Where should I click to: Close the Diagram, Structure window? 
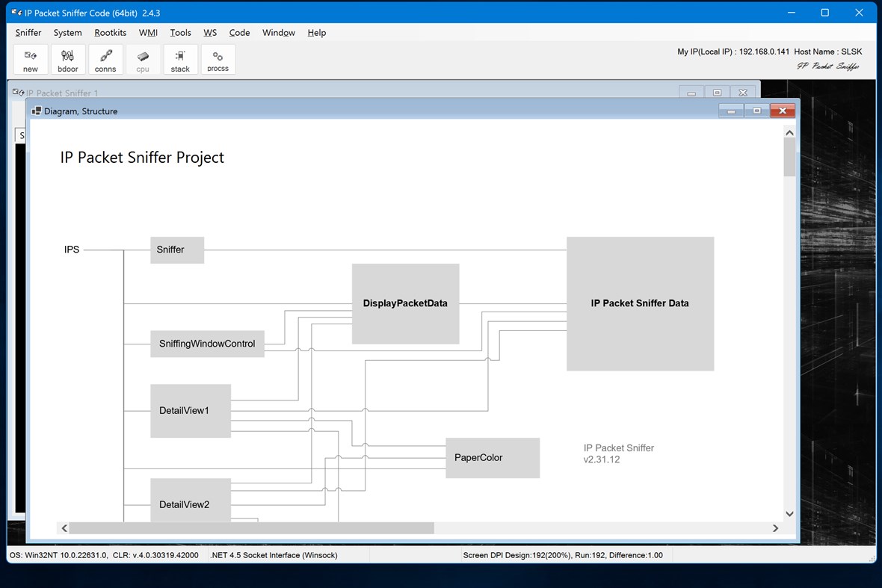[783, 111]
